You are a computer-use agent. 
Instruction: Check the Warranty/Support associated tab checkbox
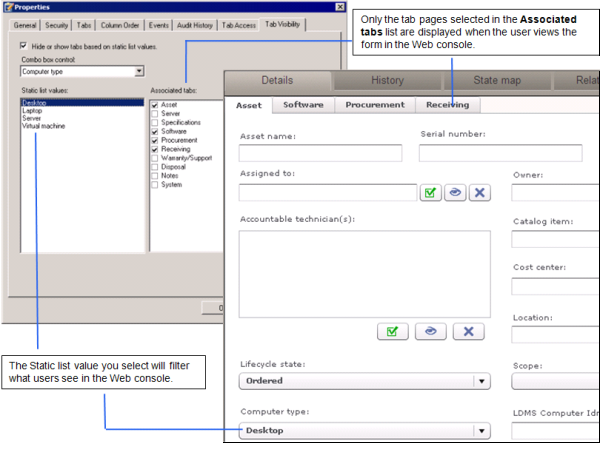pos(154,158)
